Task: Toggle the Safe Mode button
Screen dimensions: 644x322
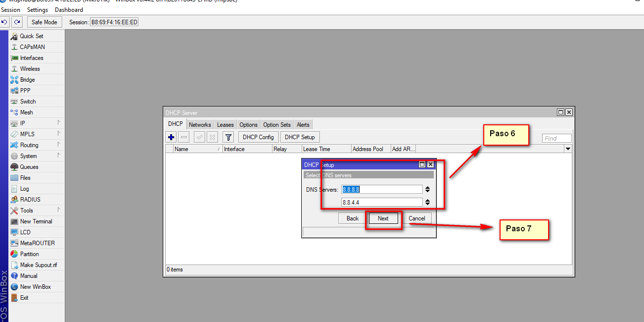Action: click(x=44, y=22)
